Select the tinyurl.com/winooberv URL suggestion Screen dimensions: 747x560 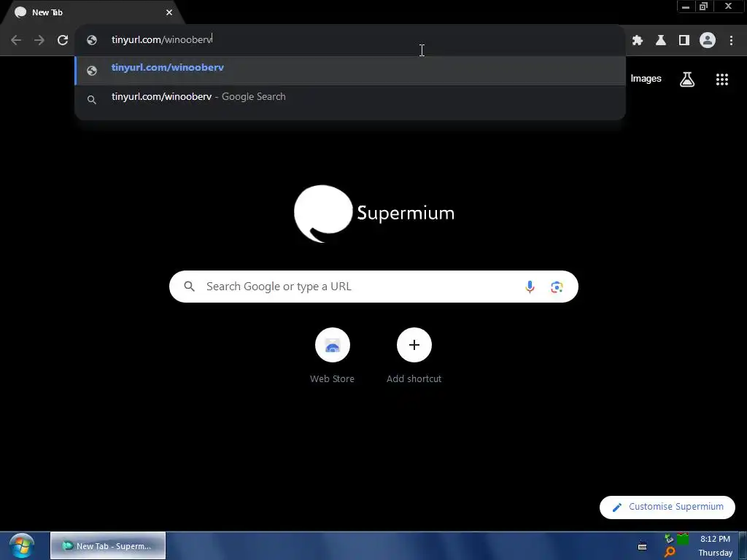click(350, 70)
